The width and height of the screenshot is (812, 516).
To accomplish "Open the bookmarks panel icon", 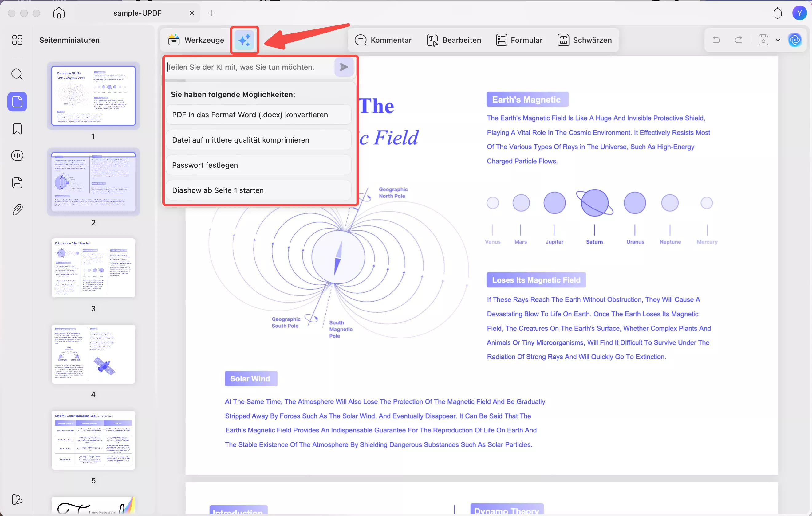I will [x=17, y=129].
